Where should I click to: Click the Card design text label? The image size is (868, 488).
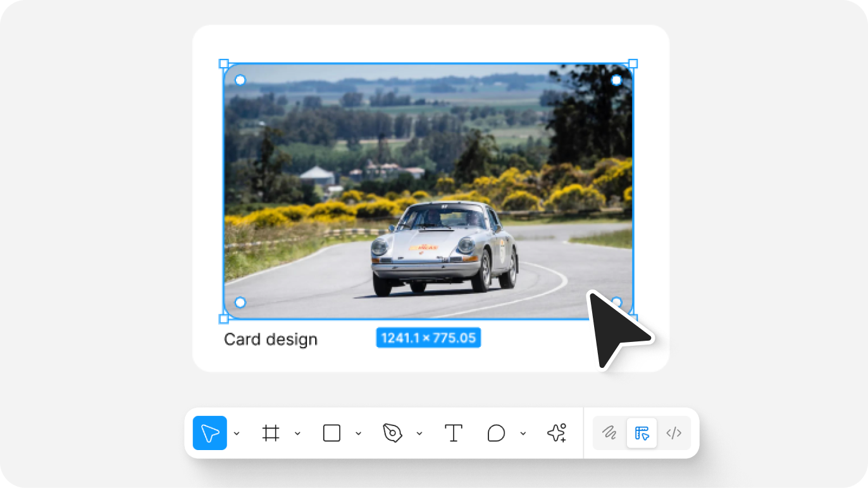click(270, 339)
